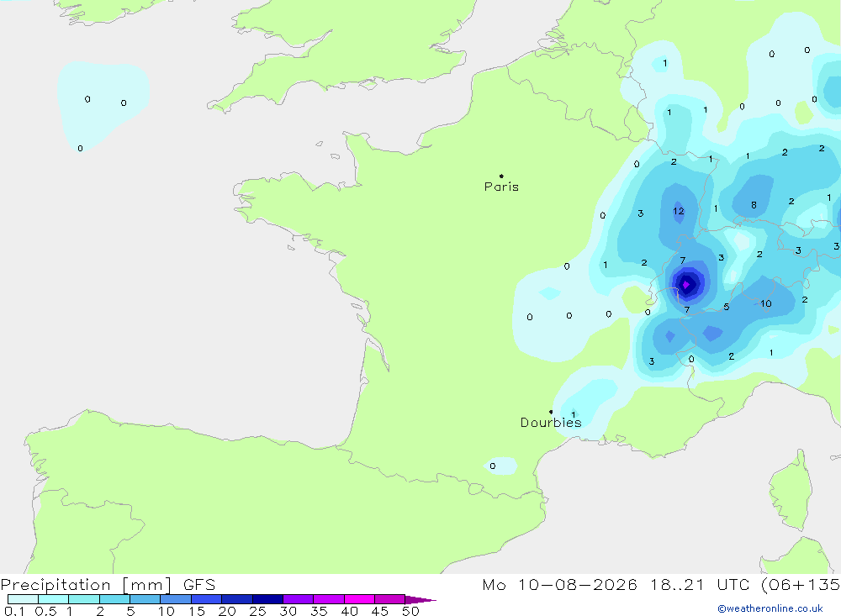Open the weatheronline.co.uk copyright link
841x616 pixels.
(x=770, y=608)
